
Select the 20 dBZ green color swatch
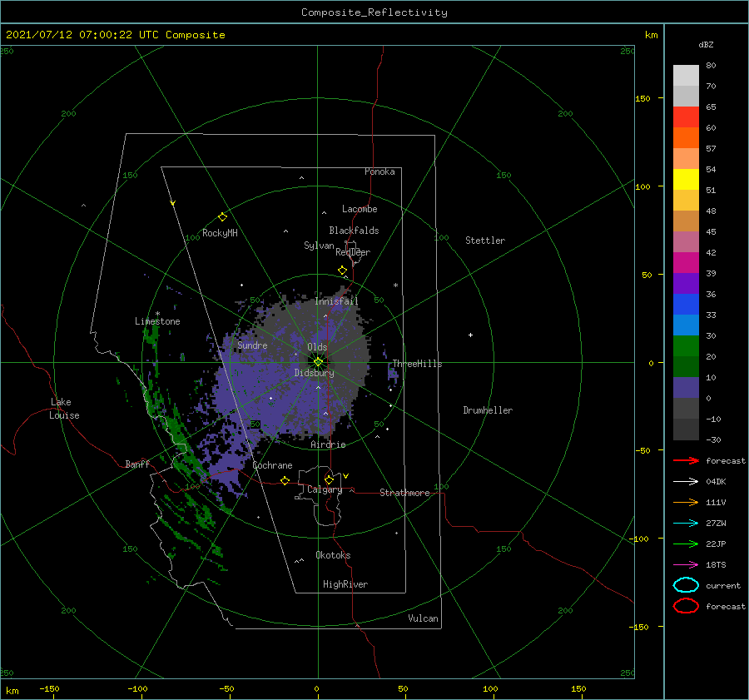[x=686, y=346]
